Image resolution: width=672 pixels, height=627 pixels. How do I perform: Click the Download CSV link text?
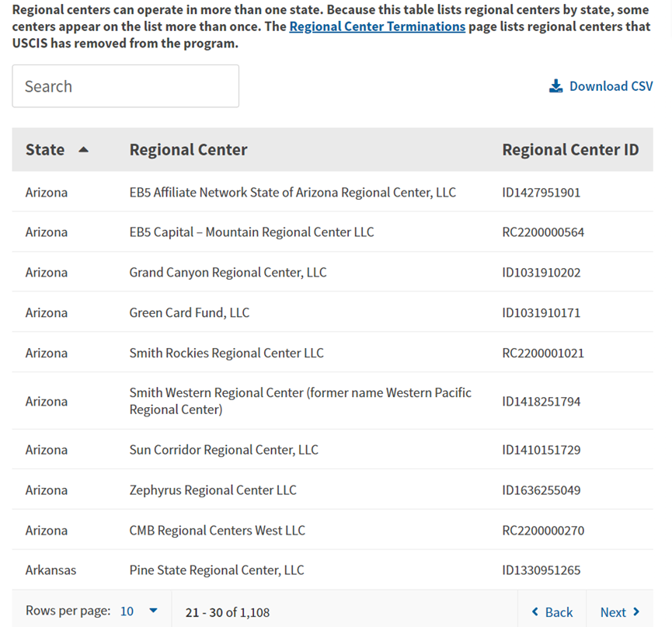click(x=611, y=86)
